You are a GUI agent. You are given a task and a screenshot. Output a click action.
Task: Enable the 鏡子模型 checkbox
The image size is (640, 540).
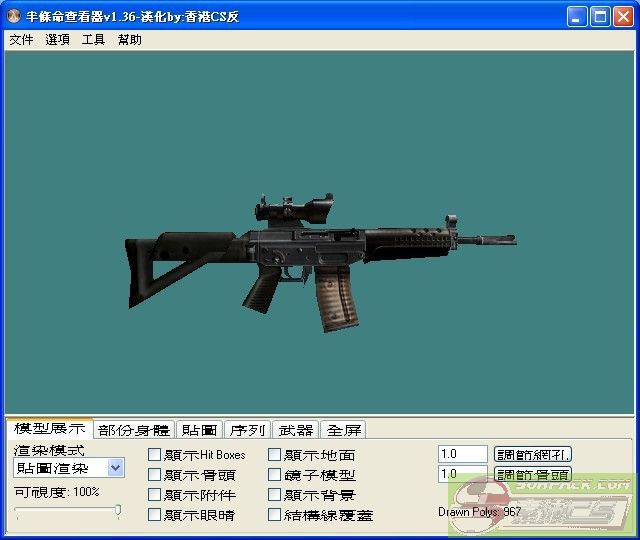pos(275,475)
